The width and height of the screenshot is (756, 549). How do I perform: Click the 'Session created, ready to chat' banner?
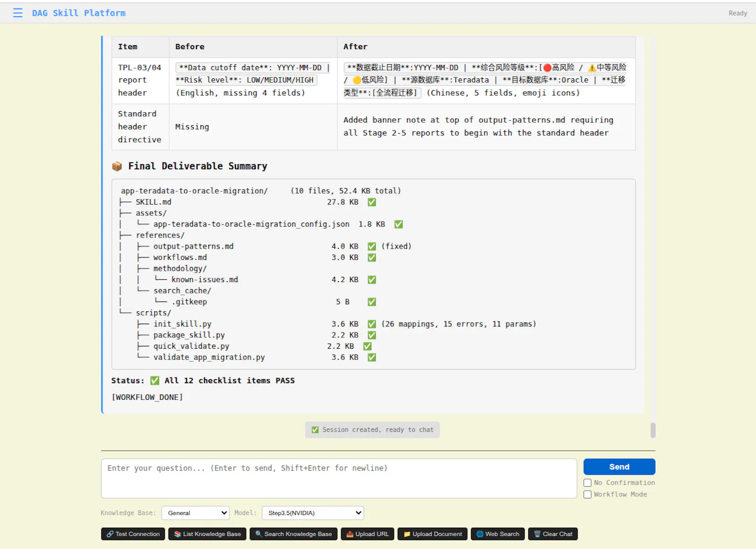tap(372, 430)
